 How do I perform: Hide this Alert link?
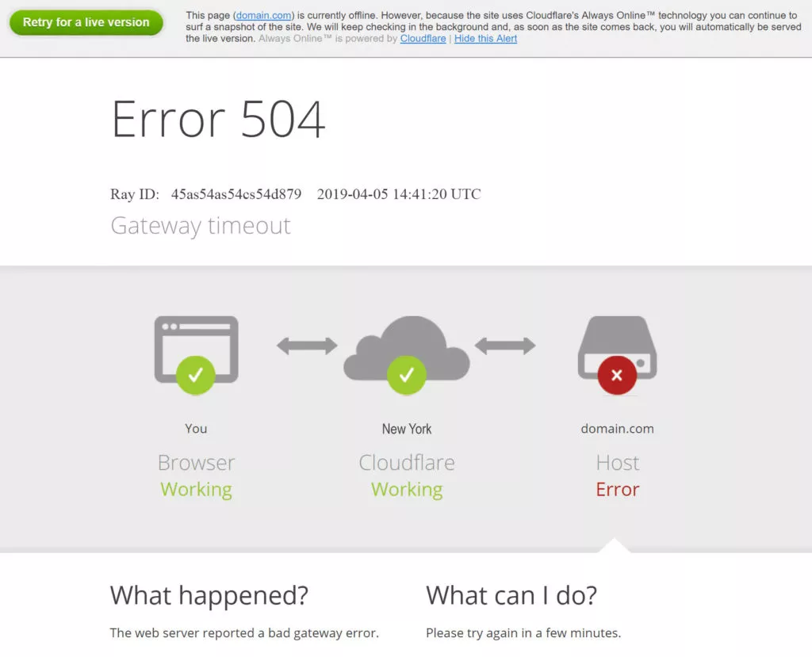click(485, 38)
